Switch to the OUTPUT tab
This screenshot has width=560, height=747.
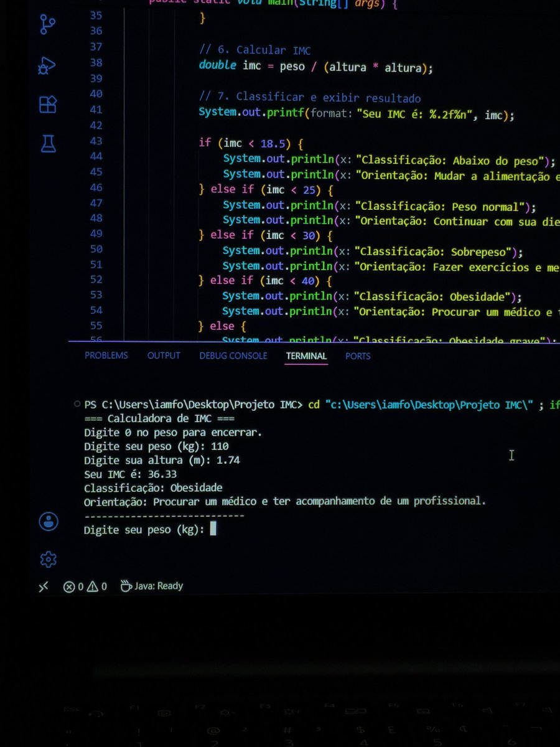click(x=164, y=356)
